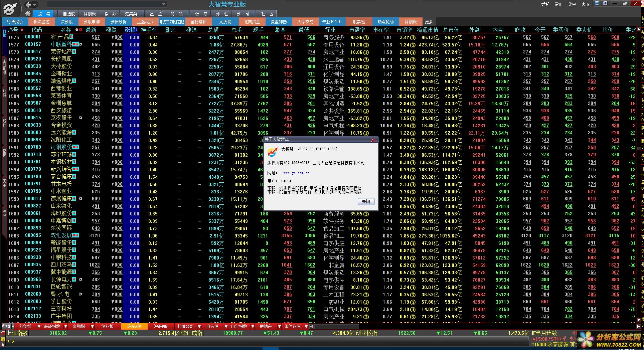Click the monitor screen-switch icon in title bar

pyautogui.click(x=597, y=3)
